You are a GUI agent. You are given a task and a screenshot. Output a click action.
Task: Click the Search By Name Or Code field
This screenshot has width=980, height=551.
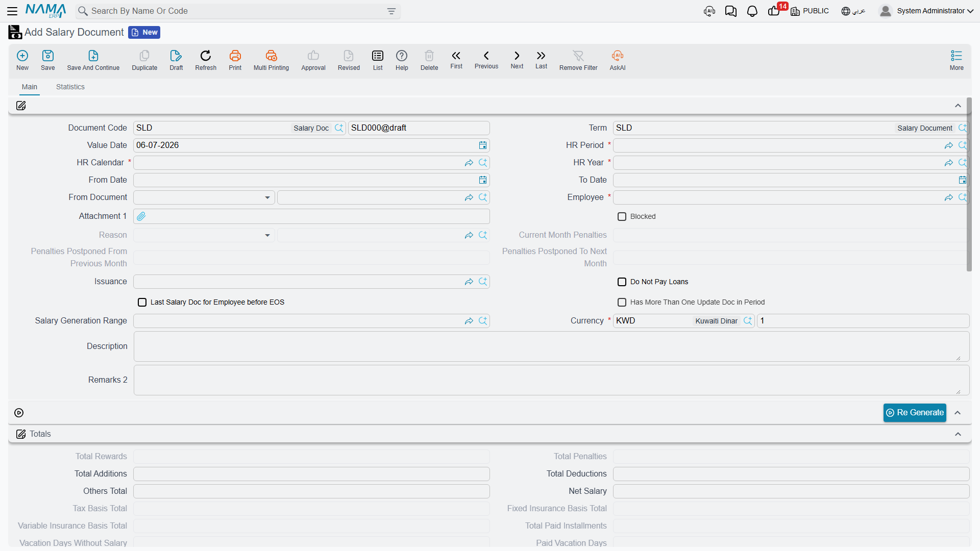pyautogui.click(x=238, y=11)
